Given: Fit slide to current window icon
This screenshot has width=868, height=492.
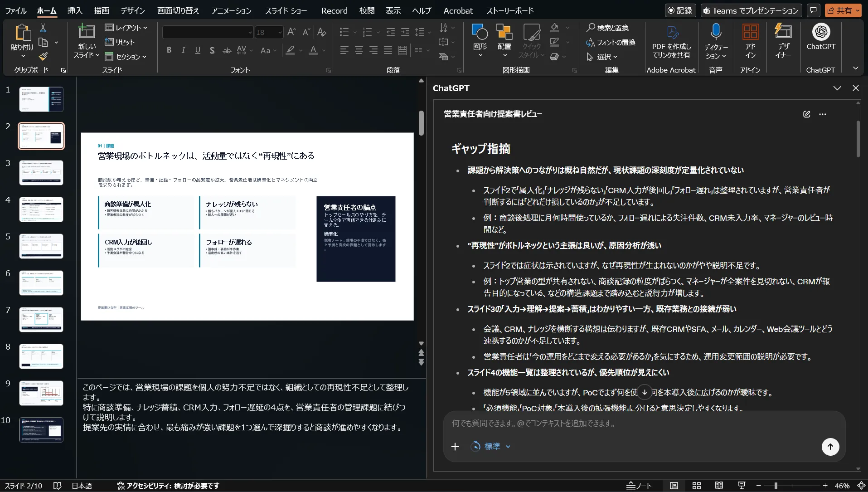Looking at the screenshot, I should pos(861,486).
